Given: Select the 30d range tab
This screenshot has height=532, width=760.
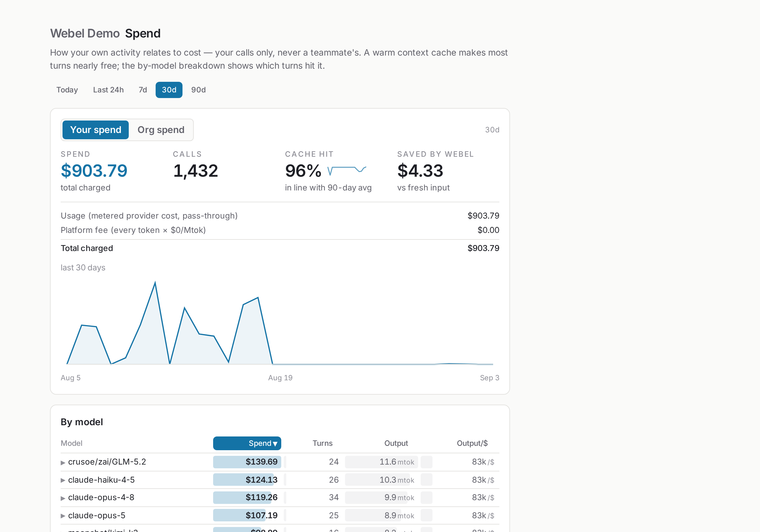Looking at the screenshot, I should 169,90.
